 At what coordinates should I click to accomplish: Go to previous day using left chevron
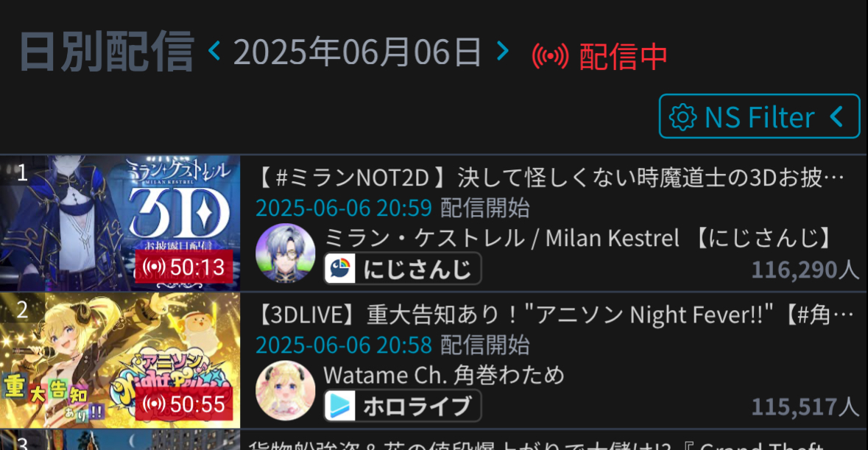pyautogui.click(x=214, y=51)
